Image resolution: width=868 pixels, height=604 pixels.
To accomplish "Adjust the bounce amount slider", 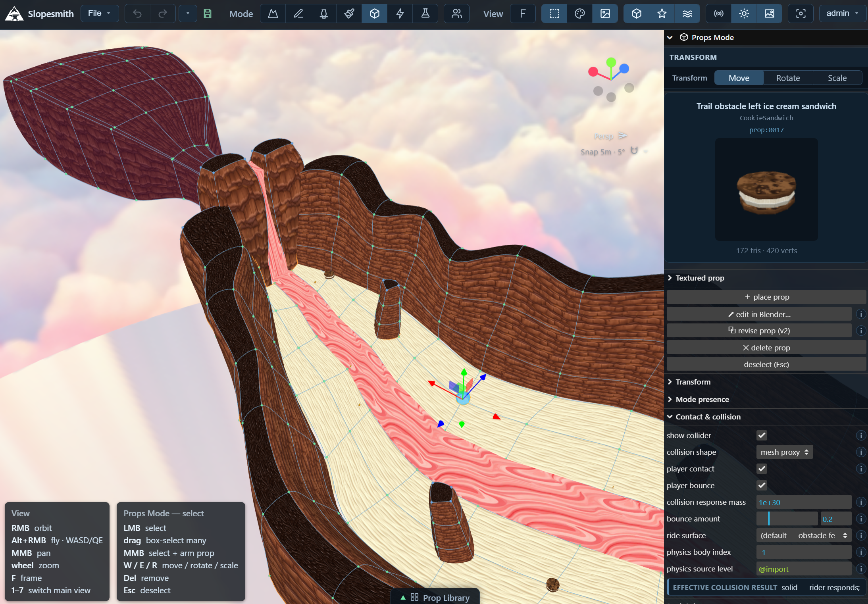I will pos(787,519).
